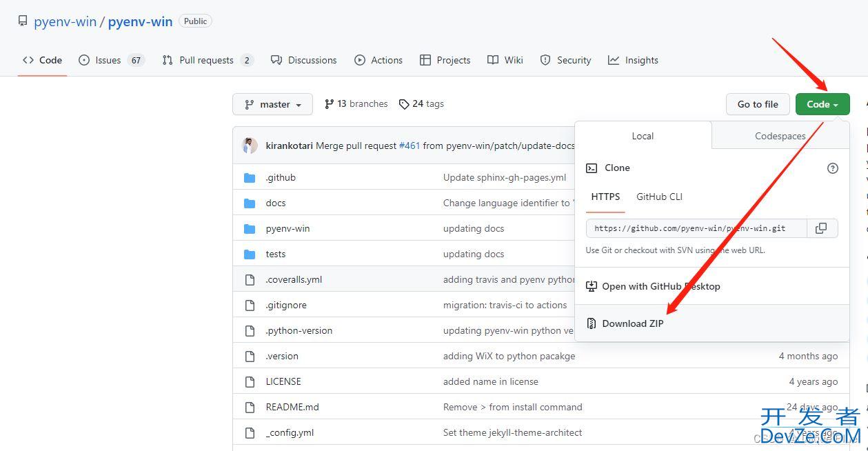Click the '4 months ago' timestamp

click(x=808, y=356)
